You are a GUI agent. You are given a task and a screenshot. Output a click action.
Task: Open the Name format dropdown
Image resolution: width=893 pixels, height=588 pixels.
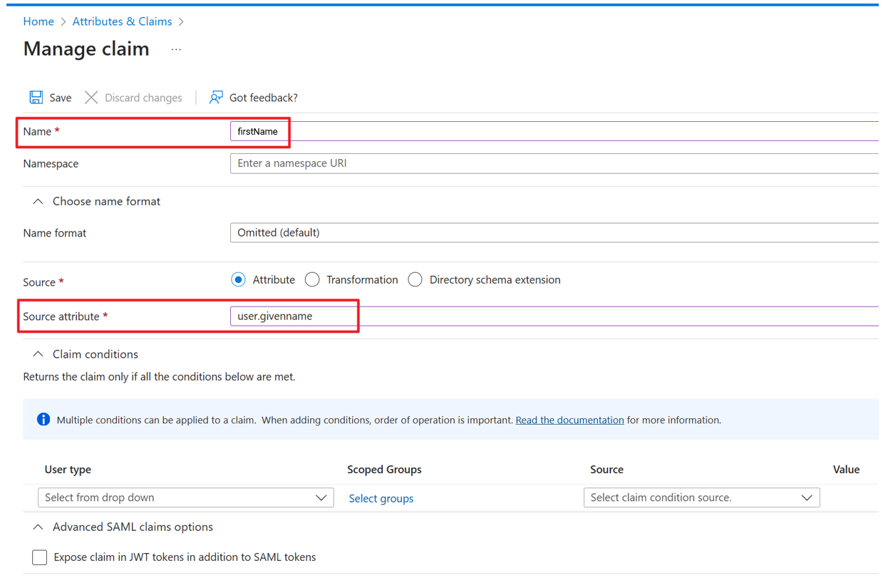(x=553, y=233)
